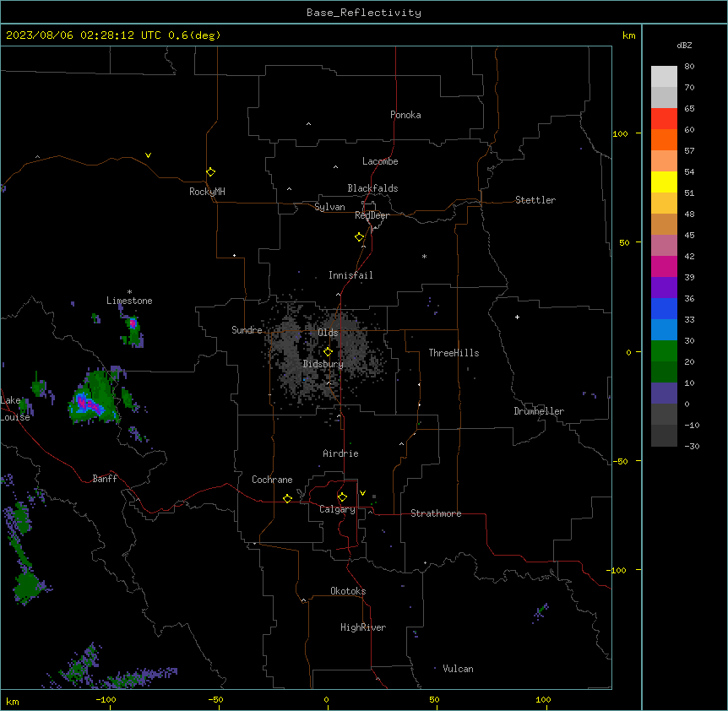
Task: Pick the bright green swatch below the 30 label
Action: coord(664,351)
